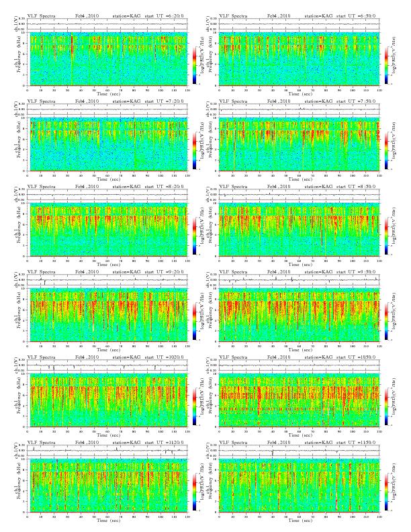Click the 'Time (sec)' label under 6:20:0 plot
This screenshot has height=532, width=411.
coord(109,93)
